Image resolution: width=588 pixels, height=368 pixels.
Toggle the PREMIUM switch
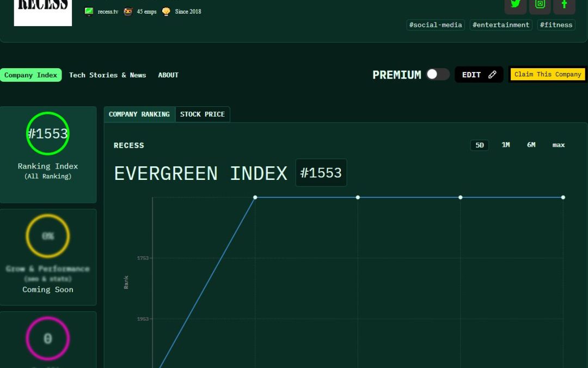(438, 74)
